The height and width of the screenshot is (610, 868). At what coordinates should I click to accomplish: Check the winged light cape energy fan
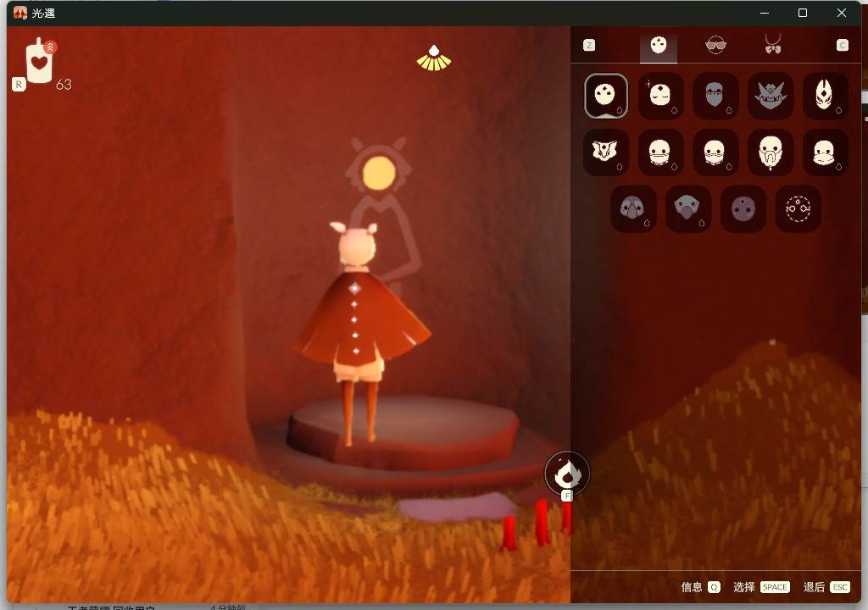[x=434, y=58]
